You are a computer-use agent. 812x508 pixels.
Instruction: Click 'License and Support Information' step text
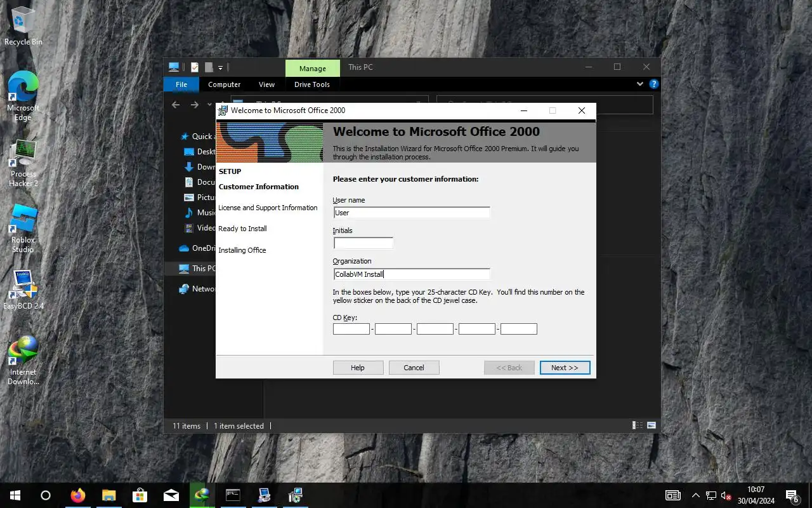pos(268,208)
